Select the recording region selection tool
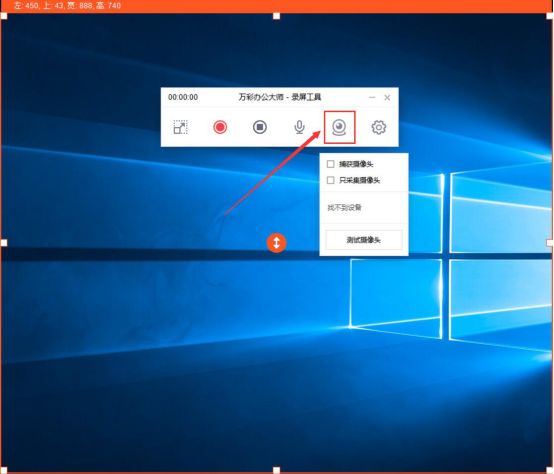 point(180,127)
